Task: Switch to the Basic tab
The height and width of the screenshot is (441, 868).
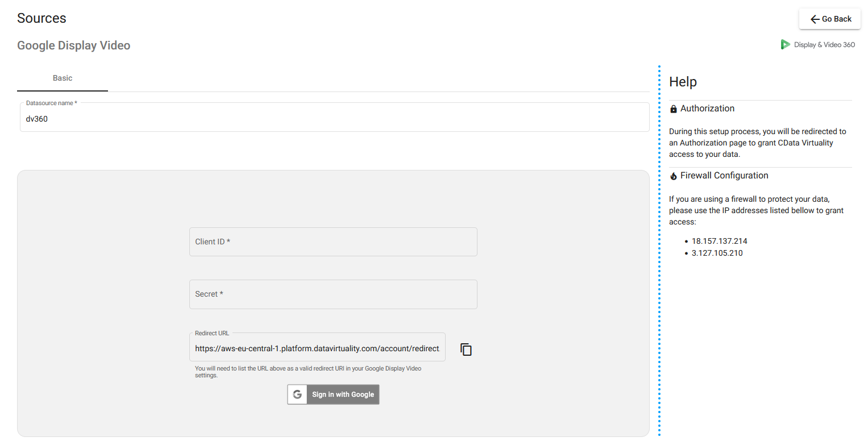Action: point(63,78)
